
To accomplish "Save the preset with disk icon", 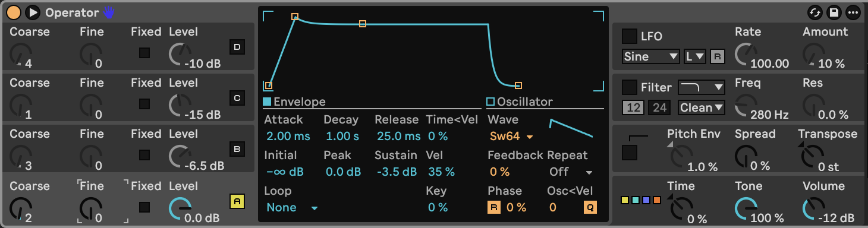I will [834, 12].
